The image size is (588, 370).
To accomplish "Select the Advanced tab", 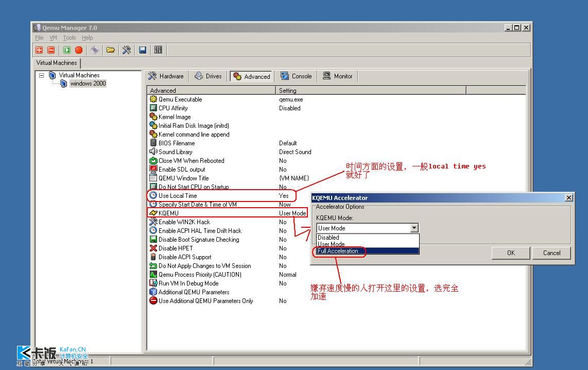I will pyautogui.click(x=252, y=76).
